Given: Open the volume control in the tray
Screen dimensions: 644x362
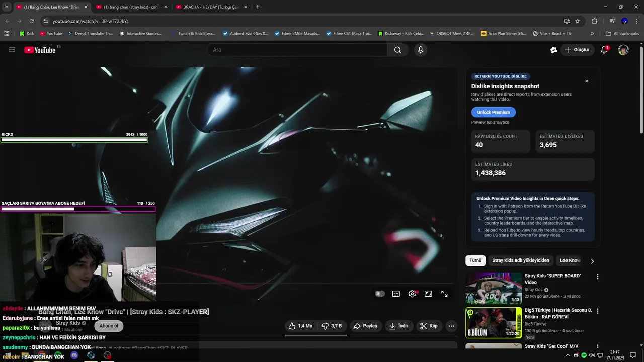Looking at the screenshot, I should click(x=592, y=355).
